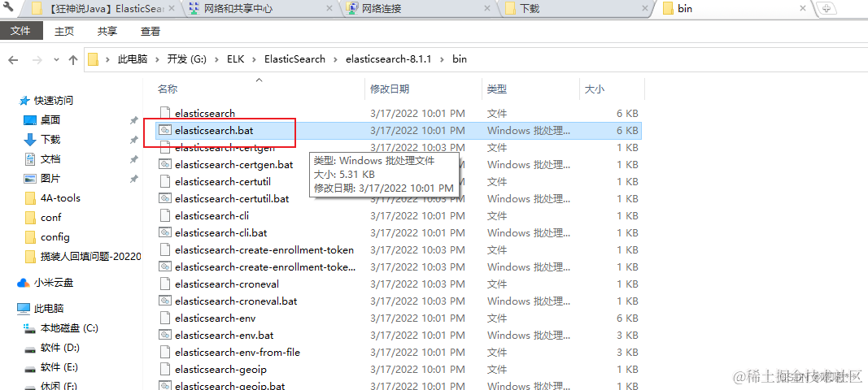
Task: Open the 共享 ribbon tab
Action: (107, 32)
